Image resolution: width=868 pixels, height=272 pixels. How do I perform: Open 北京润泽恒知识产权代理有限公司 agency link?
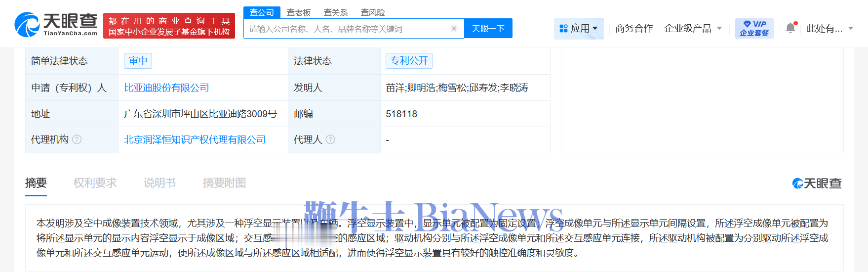click(195, 139)
